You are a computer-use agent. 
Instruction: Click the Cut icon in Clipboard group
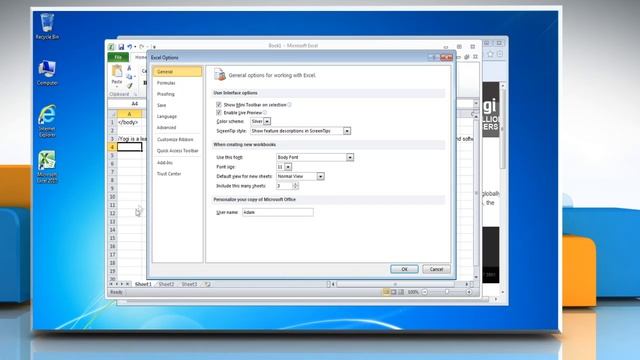(130, 68)
